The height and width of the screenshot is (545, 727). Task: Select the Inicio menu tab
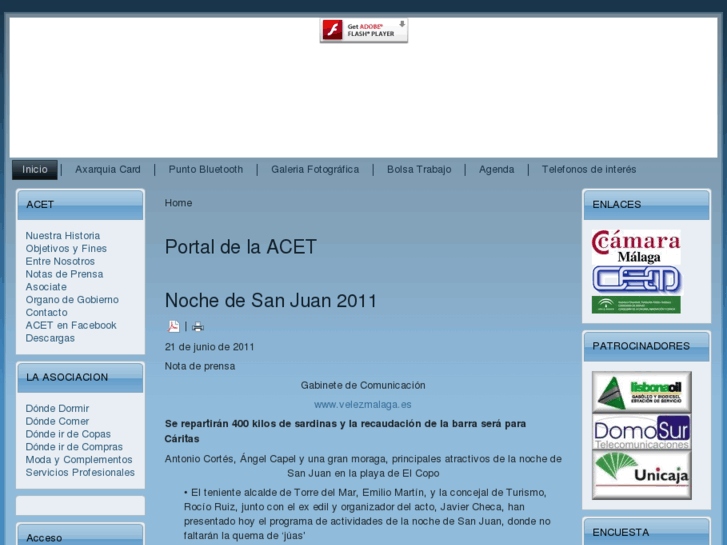point(35,170)
